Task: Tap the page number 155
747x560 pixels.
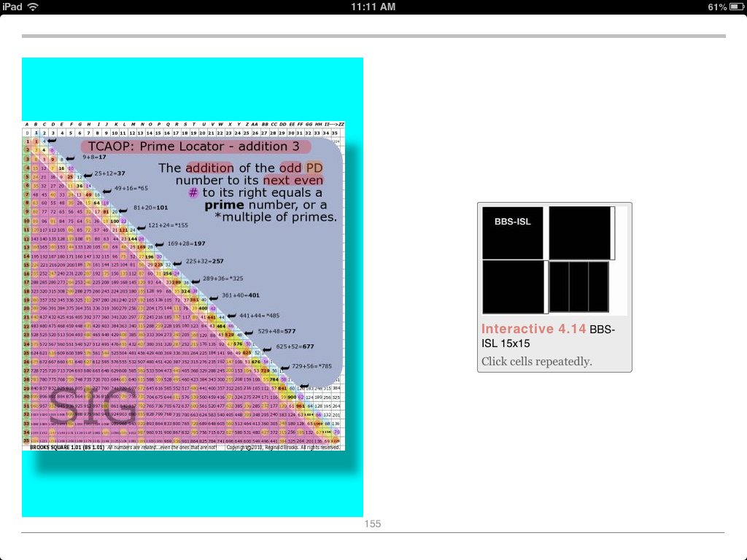Action: (373, 524)
